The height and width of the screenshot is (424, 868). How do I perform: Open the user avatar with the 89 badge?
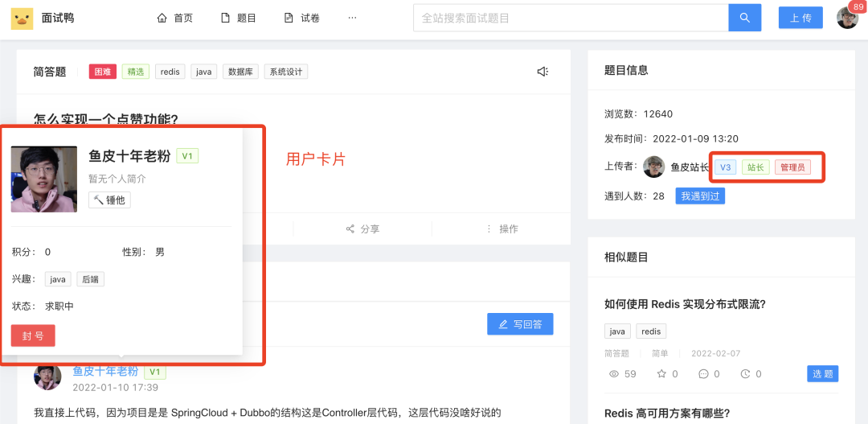tap(847, 18)
